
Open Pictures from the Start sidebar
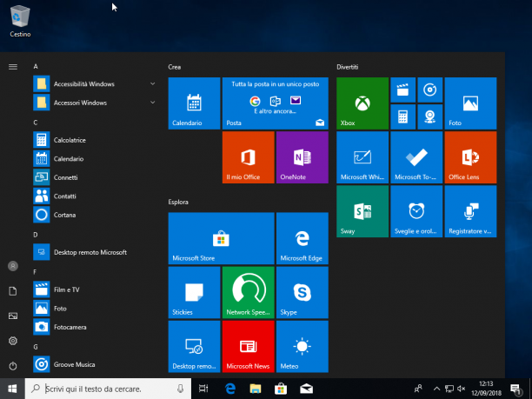(13, 316)
